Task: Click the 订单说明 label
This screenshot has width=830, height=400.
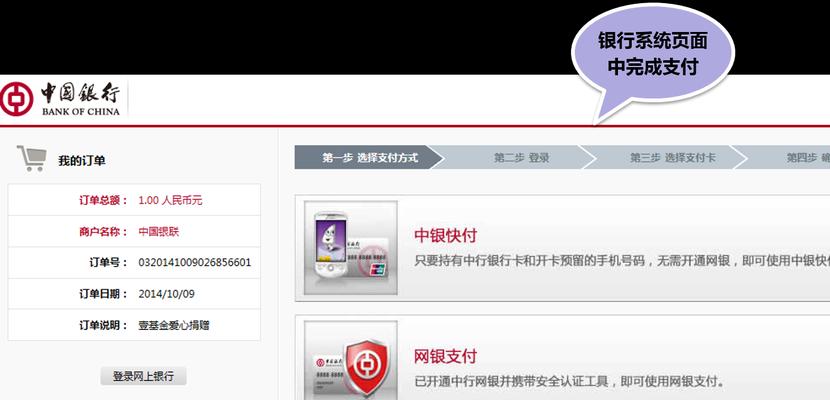Action: (x=104, y=325)
